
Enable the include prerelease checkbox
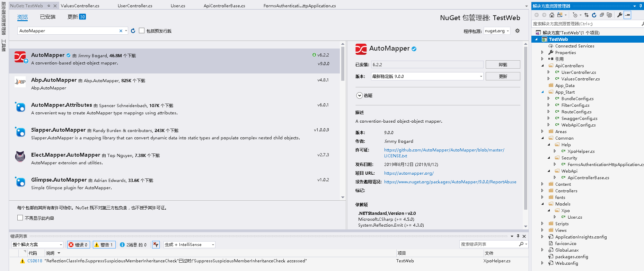[142, 30]
